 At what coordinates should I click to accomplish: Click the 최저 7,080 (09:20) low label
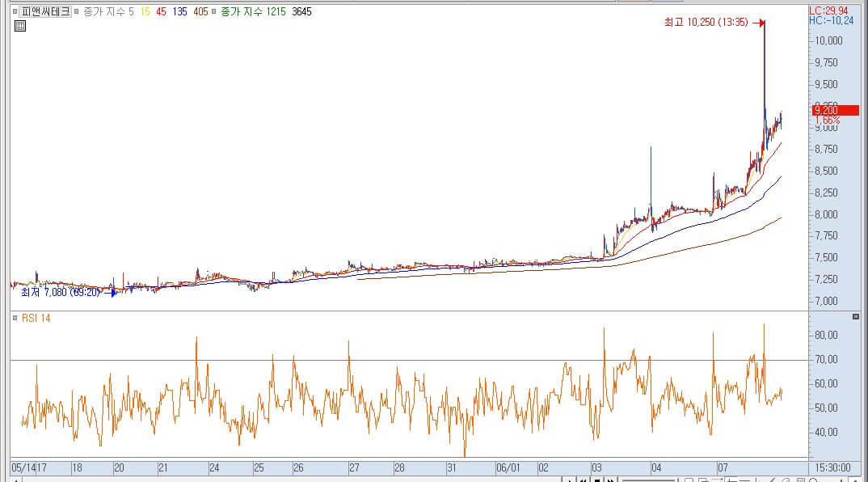61,292
